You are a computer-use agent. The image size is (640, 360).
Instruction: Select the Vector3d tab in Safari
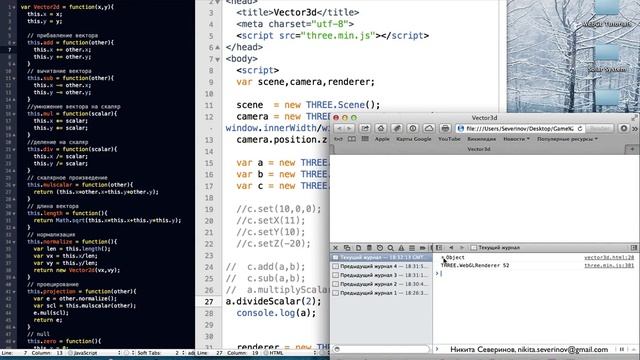point(478,149)
